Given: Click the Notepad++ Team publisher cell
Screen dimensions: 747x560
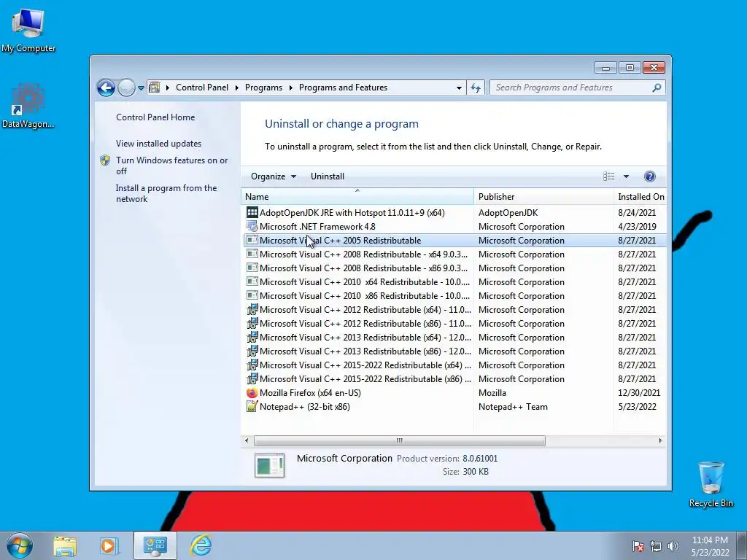Looking at the screenshot, I should click(513, 407).
